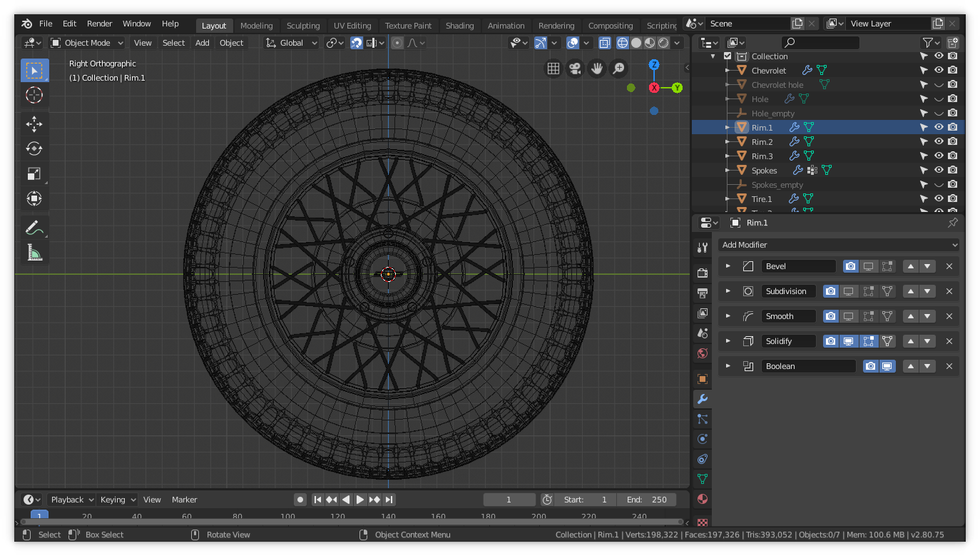The image size is (980, 556).
Task: Choose the Scale tool
Action: (34, 173)
